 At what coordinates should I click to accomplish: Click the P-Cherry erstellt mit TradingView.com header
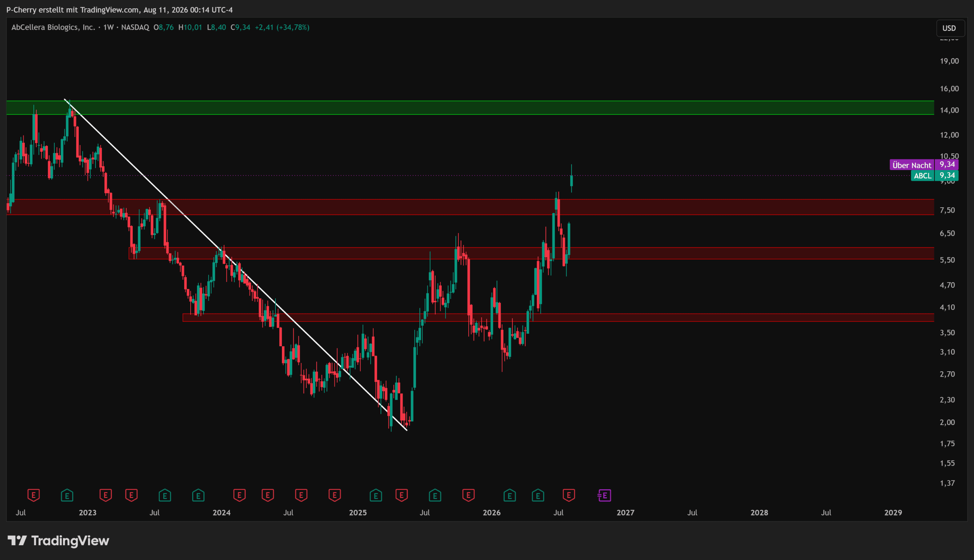click(119, 10)
